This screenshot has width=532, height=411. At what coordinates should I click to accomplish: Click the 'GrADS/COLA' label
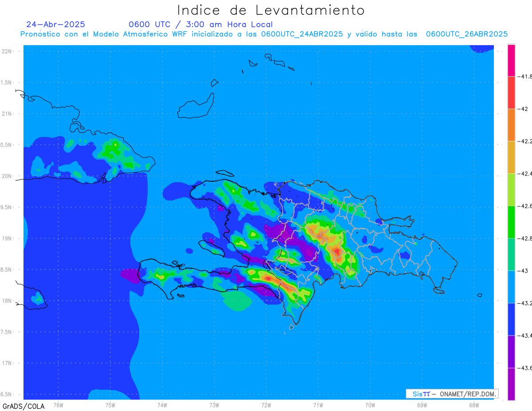point(23,406)
